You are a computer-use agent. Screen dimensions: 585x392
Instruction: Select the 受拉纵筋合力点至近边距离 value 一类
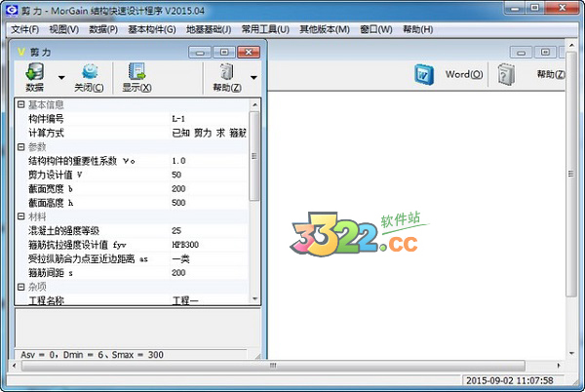[x=209, y=258]
